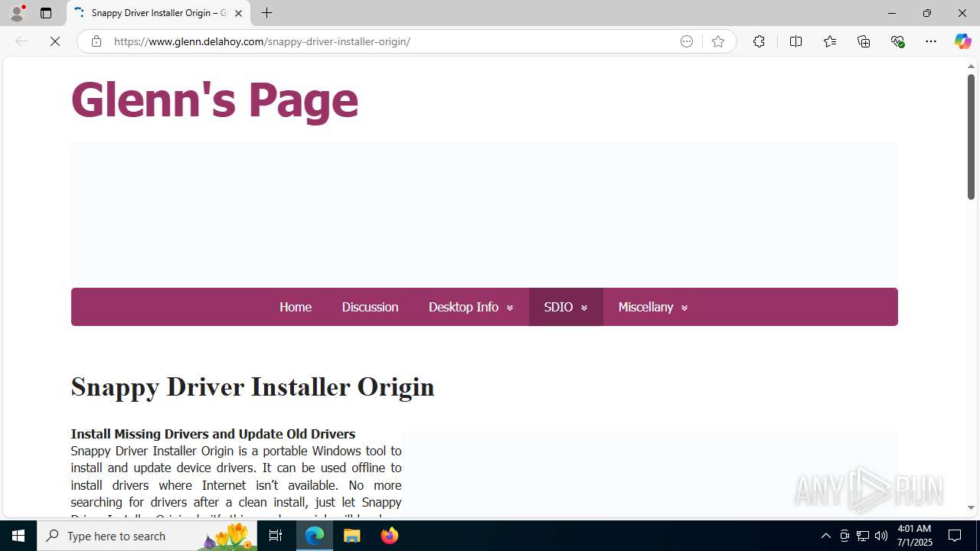Toggle split screen view
The image size is (980, 551).
point(795,41)
